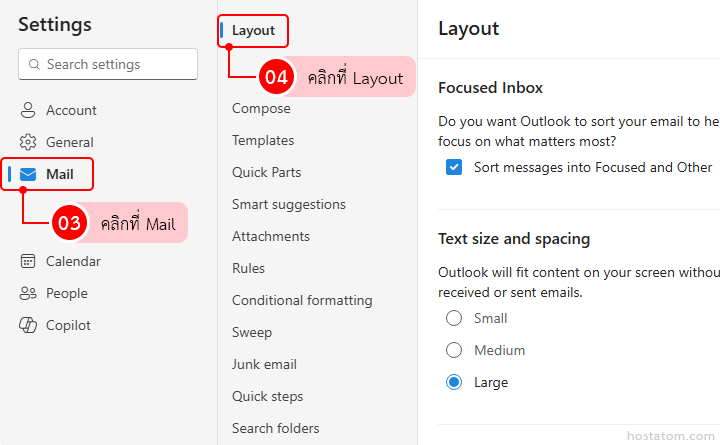Select the Layout subcategory

click(253, 30)
